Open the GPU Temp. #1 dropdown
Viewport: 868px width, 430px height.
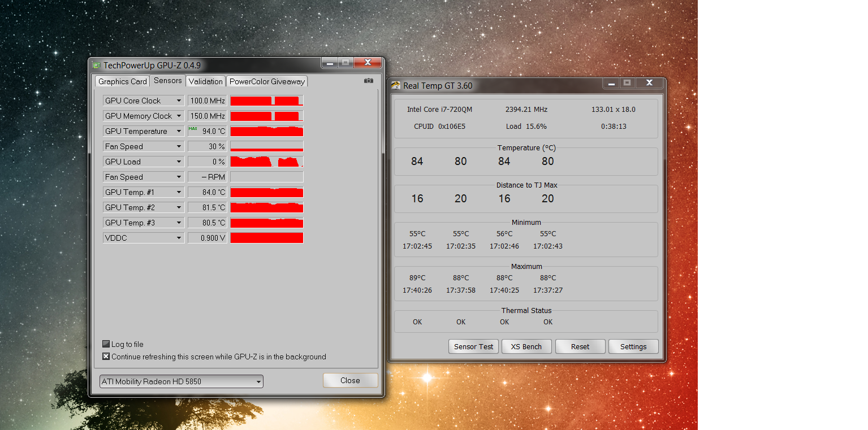point(144,192)
